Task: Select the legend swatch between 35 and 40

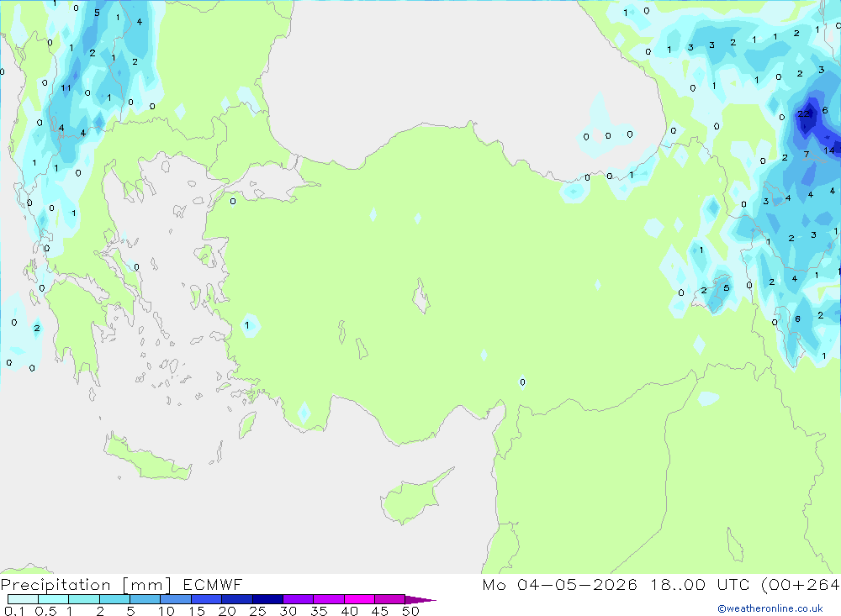Action: click(329, 599)
